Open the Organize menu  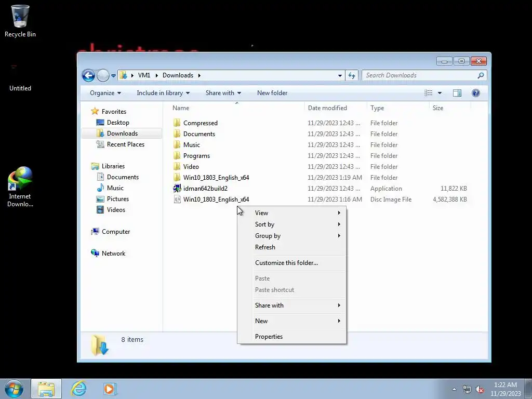pos(105,93)
